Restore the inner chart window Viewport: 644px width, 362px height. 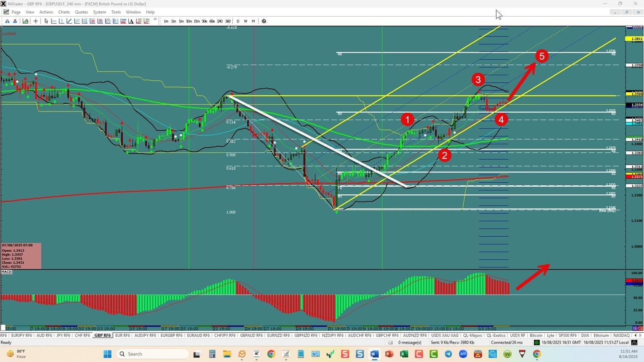pos(626,12)
